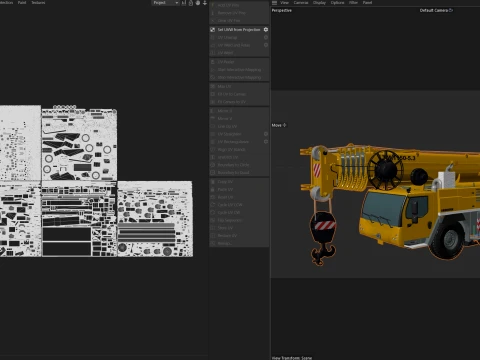Viewport: 480px width, 360px height.
Task: Open options gear next to UV Weld and Relax
Action: (x=266, y=45)
